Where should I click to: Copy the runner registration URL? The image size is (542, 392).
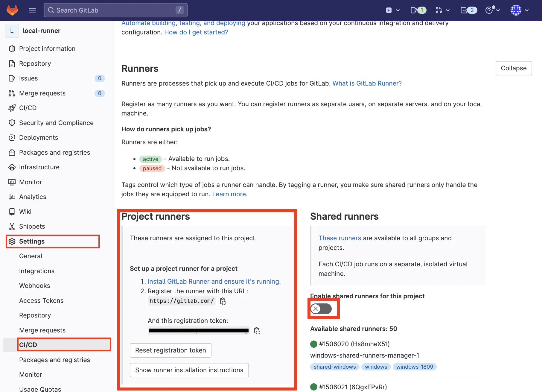[x=223, y=301]
